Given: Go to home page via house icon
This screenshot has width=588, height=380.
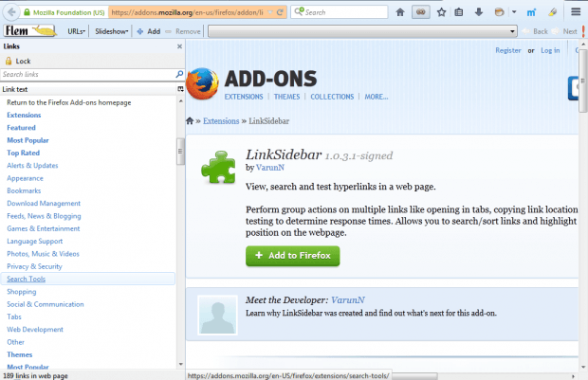Looking at the screenshot, I should coord(400,12).
